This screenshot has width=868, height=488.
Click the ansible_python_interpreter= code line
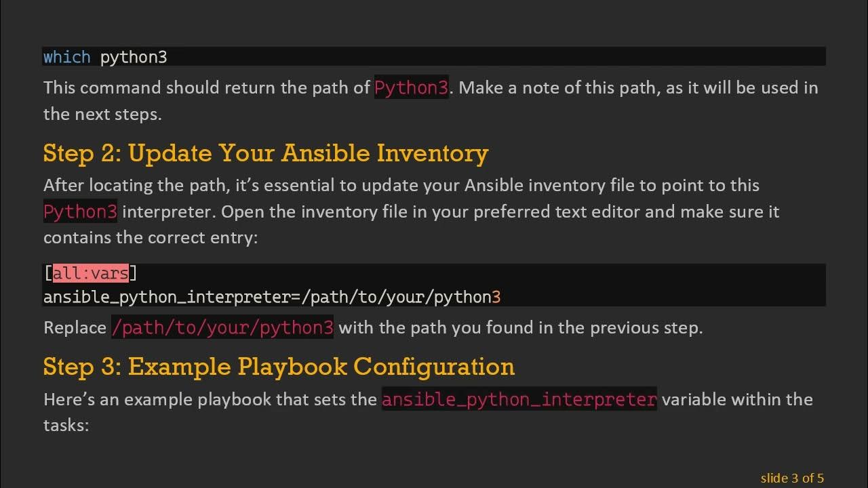(271, 297)
